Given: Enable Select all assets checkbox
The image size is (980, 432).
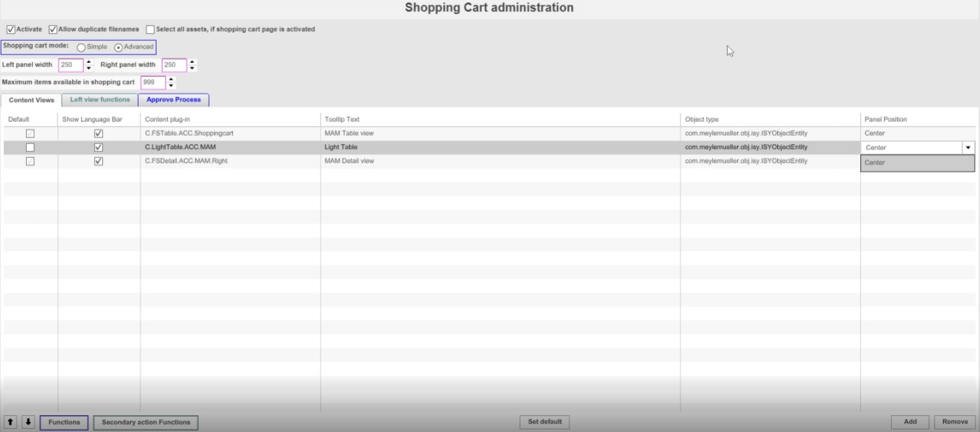Looking at the screenshot, I should point(150,29).
